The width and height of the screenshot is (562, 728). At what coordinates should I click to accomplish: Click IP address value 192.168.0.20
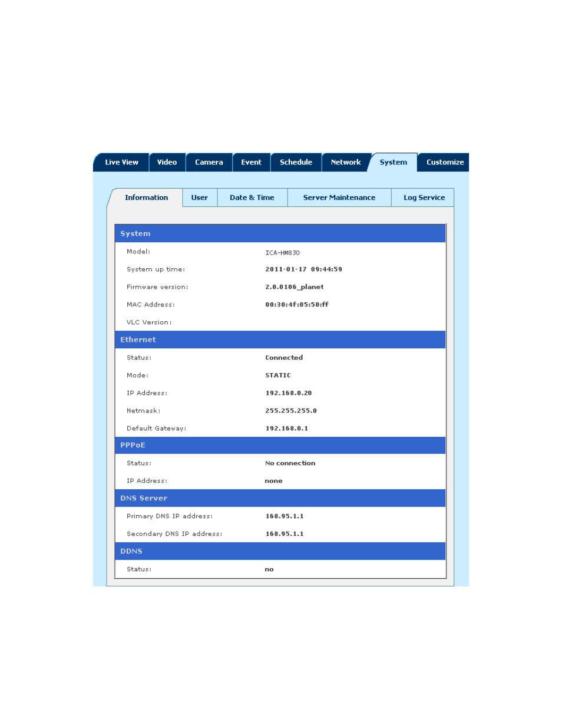[289, 393]
